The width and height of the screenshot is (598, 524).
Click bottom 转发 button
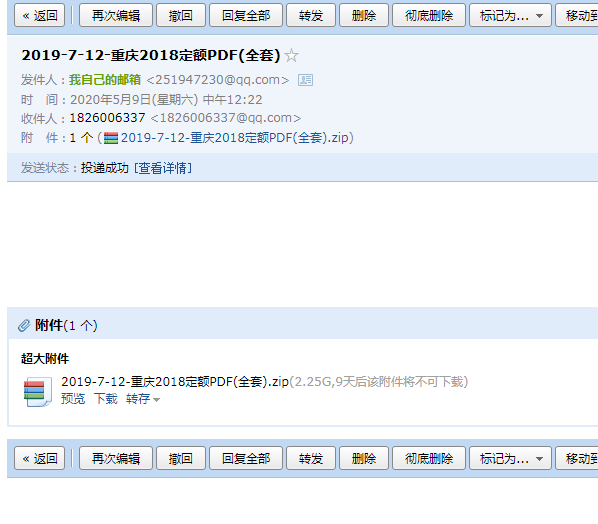pos(311,458)
